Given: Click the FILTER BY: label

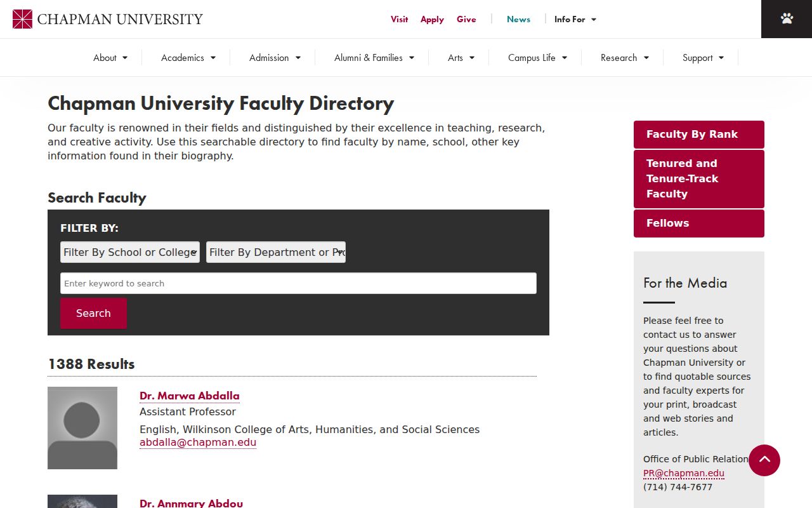Looking at the screenshot, I should coord(89,228).
